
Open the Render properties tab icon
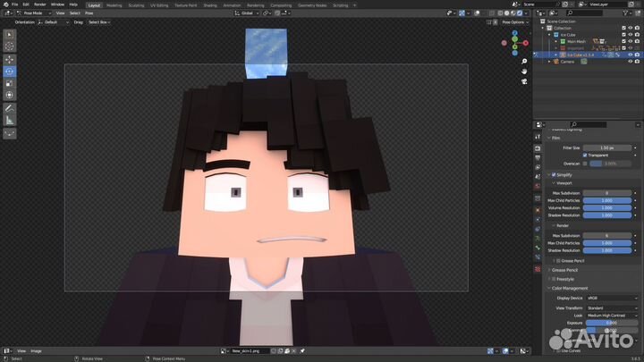[x=538, y=148]
